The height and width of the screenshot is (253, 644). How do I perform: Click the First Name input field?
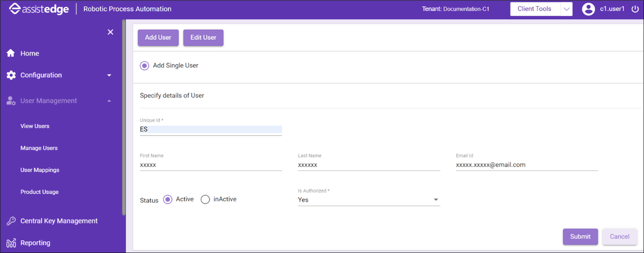tap(211, 165)
